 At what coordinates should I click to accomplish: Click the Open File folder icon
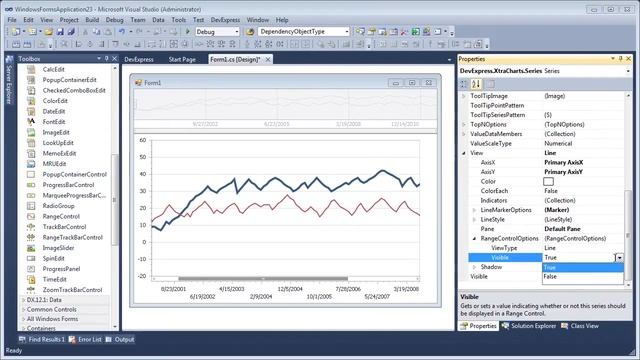point(49,31)
